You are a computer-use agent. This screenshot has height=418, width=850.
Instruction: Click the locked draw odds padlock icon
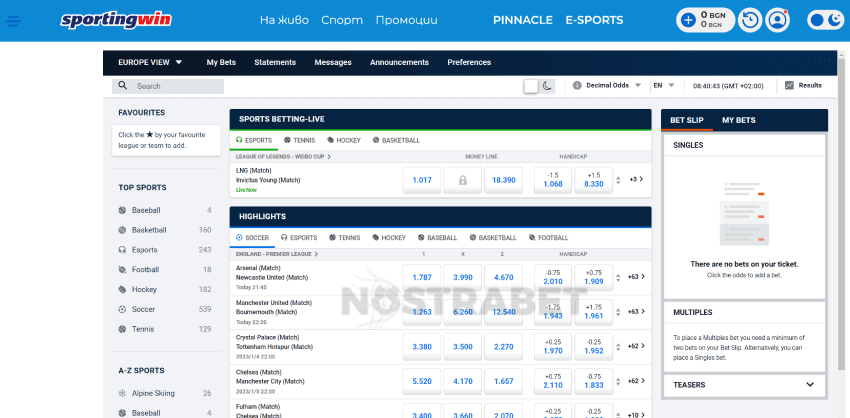tap(462, 180)
